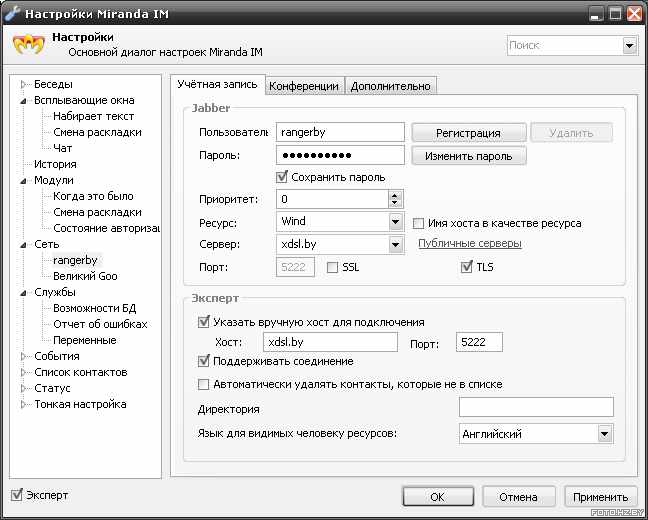
Task: Select Набирает текст in the tree
Action: coord(93,116)
